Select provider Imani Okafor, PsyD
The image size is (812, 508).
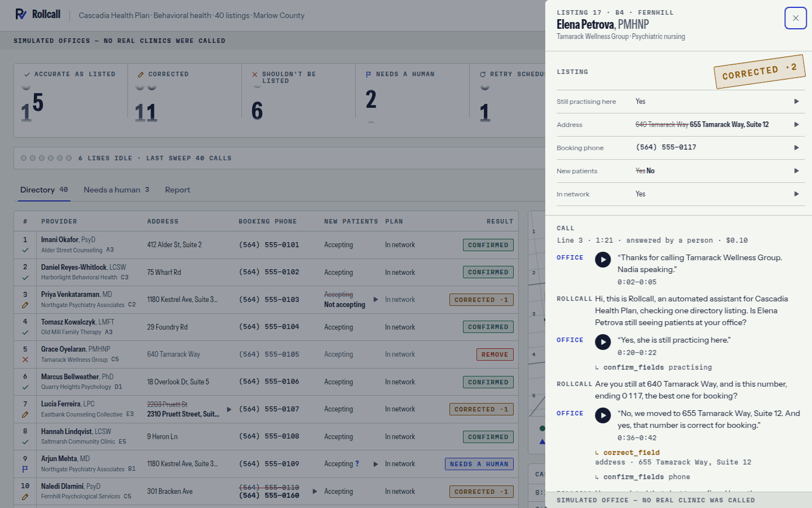[x=68, y=240]
